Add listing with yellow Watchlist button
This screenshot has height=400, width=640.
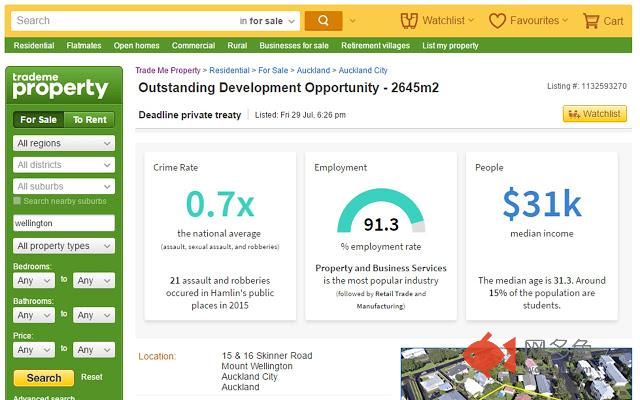tap(595, 114)
